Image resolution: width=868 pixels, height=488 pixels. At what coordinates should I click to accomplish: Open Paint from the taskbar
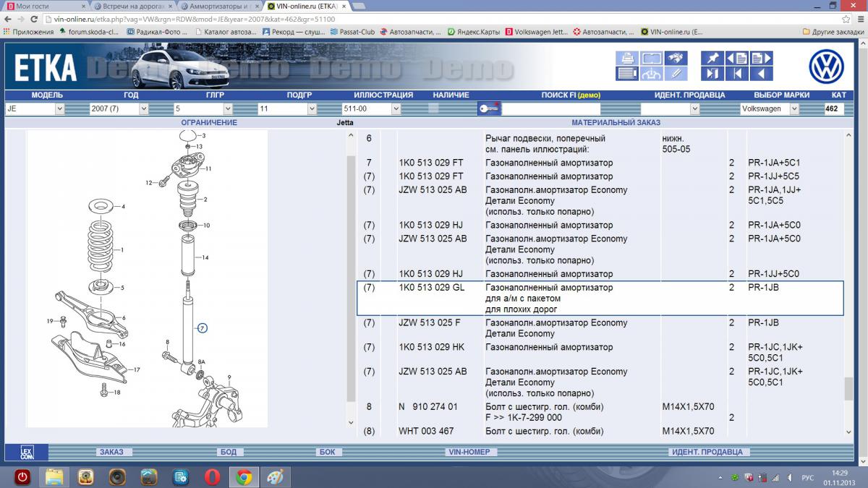click(x=275, y=477)
